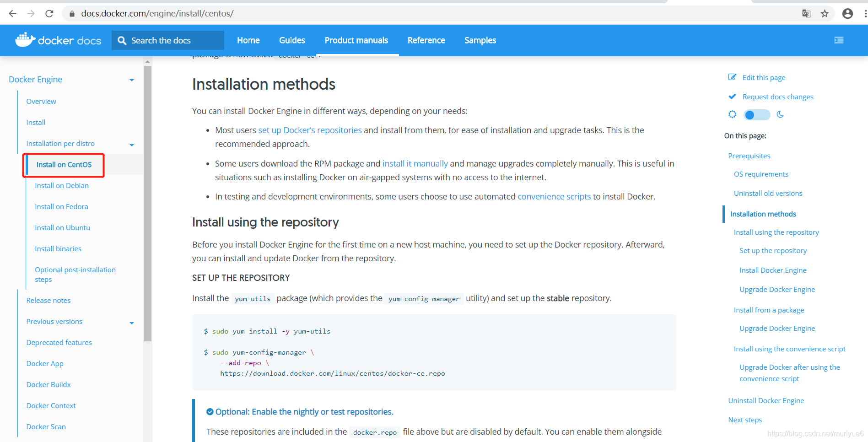Open the Product manuals tab

(x=356, y=40)
